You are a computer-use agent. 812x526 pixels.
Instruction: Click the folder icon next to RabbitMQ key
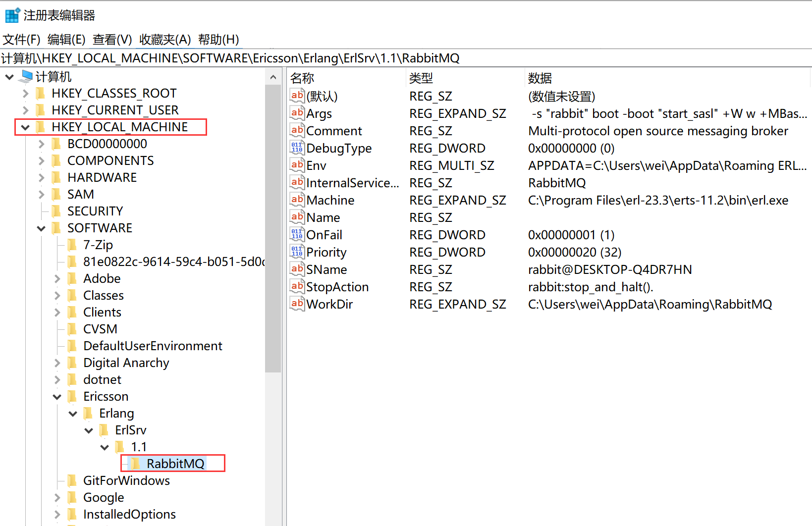135,464
